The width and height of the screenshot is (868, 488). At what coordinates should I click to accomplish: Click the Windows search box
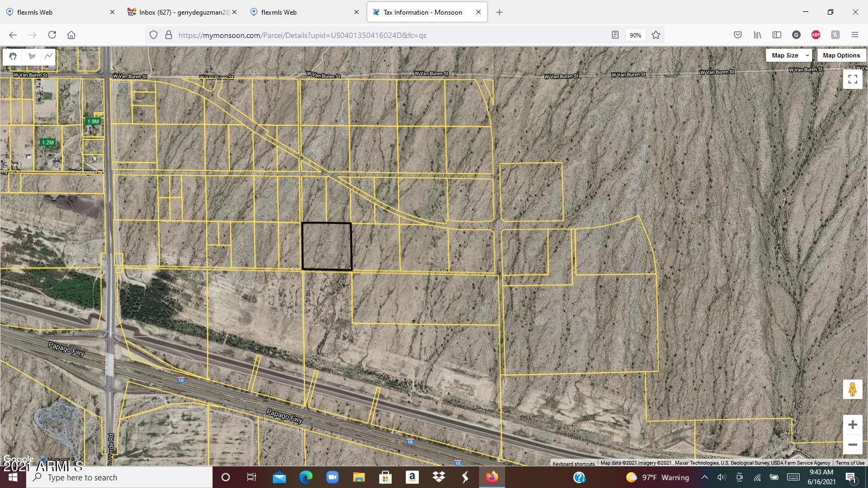[x=108, y=477]
